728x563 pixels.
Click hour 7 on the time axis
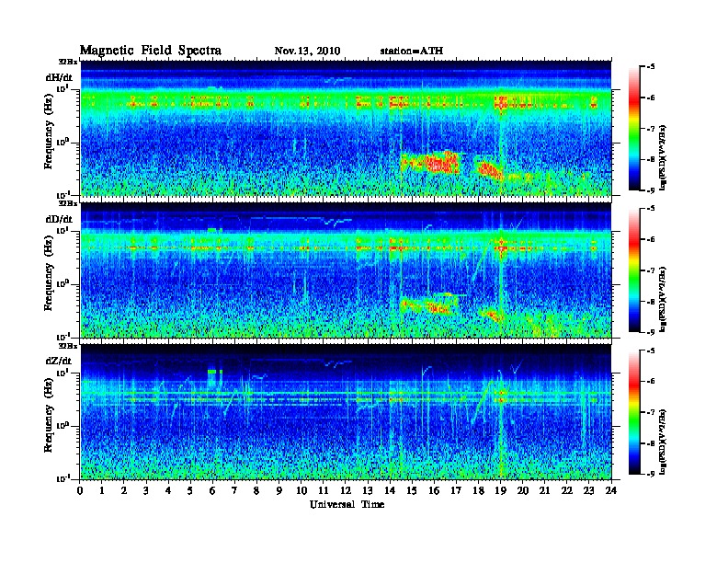coord(234,491)
